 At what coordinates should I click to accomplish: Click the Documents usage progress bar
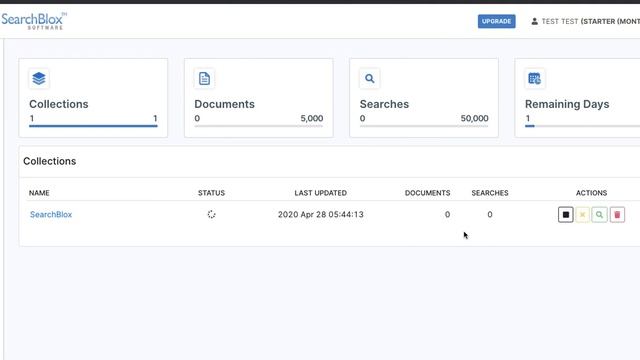pos(258,126)
